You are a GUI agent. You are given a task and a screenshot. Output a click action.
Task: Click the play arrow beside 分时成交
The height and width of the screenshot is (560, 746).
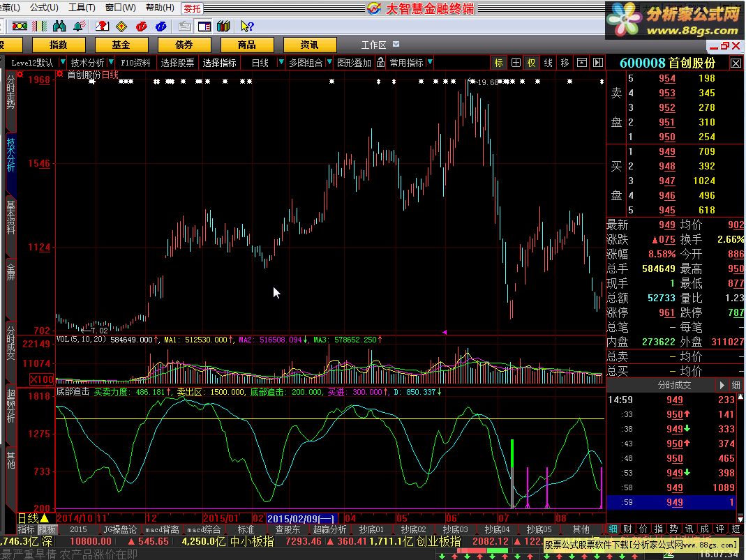click(x=722, y=385)
